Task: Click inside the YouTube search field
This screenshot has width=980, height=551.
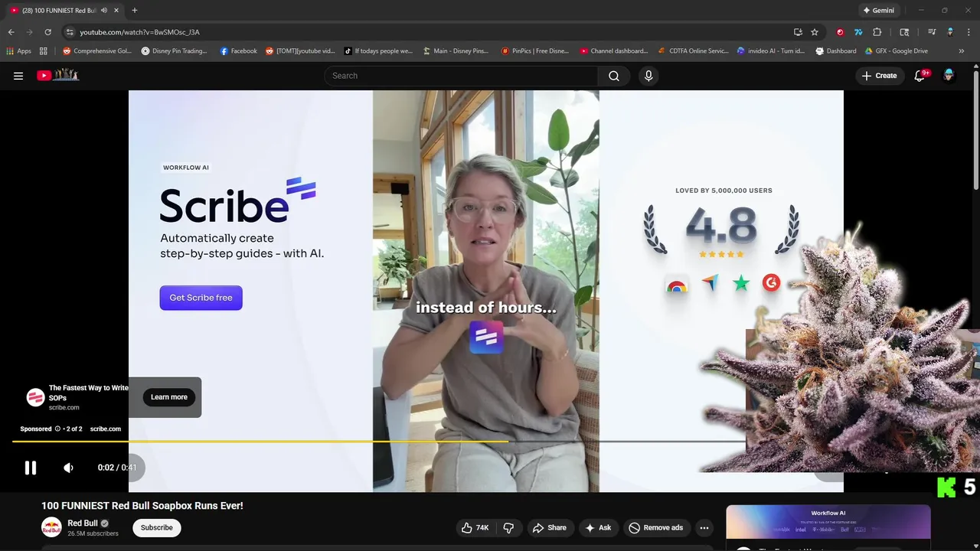Action: [461, 76]
